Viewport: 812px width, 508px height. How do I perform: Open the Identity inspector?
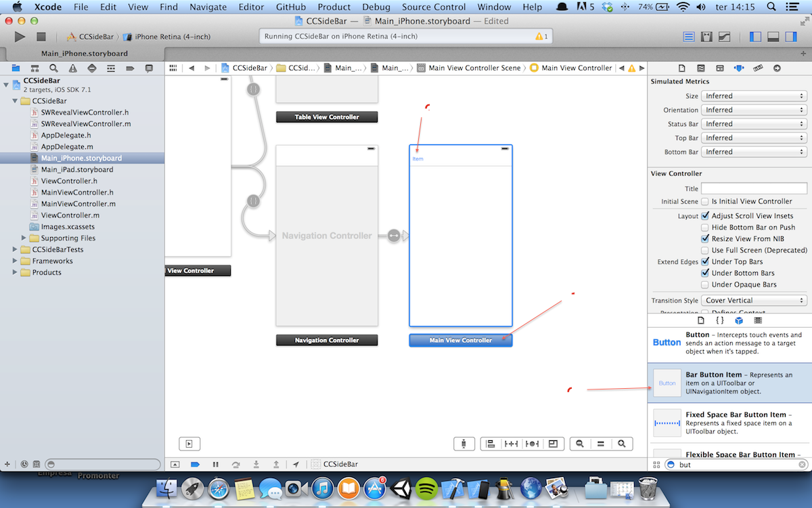coord(720,68)
